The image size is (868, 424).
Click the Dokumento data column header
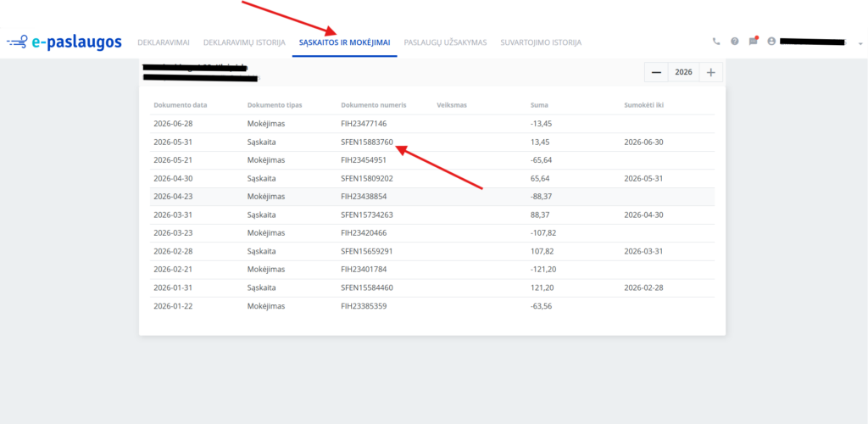[x=181, y=105]
